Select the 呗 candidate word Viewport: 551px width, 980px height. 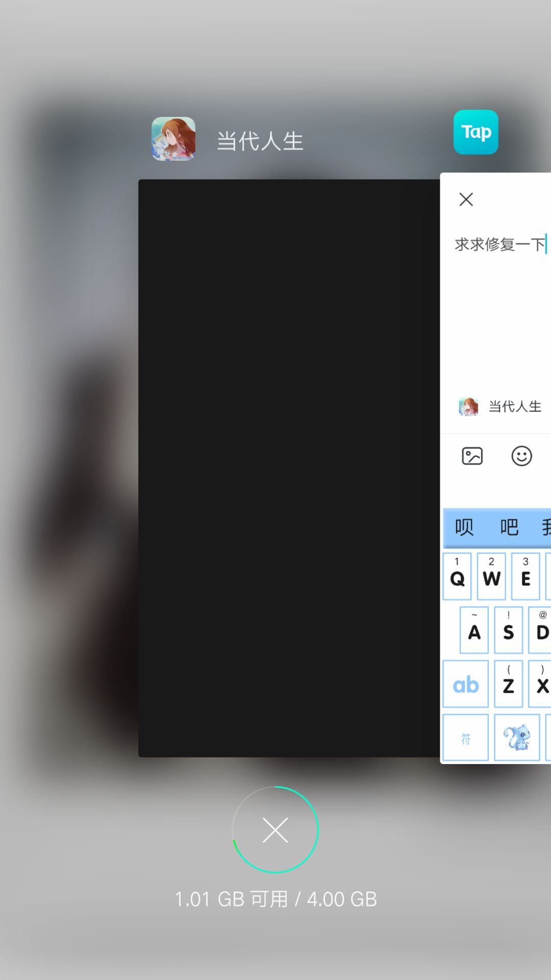pyautogui.click(x=464, y=527)
